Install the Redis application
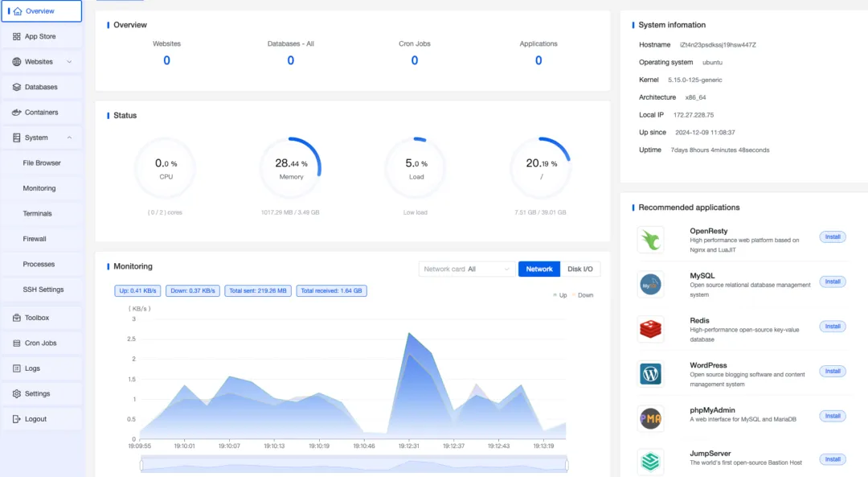Screen dimensions: 868x477 coord(833,327)
